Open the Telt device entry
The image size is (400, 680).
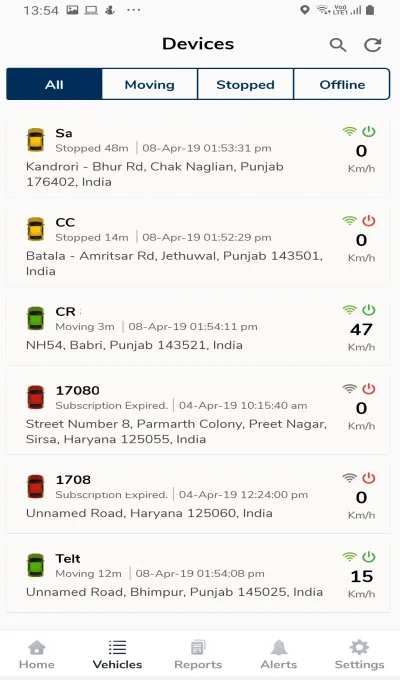(198, 575)
